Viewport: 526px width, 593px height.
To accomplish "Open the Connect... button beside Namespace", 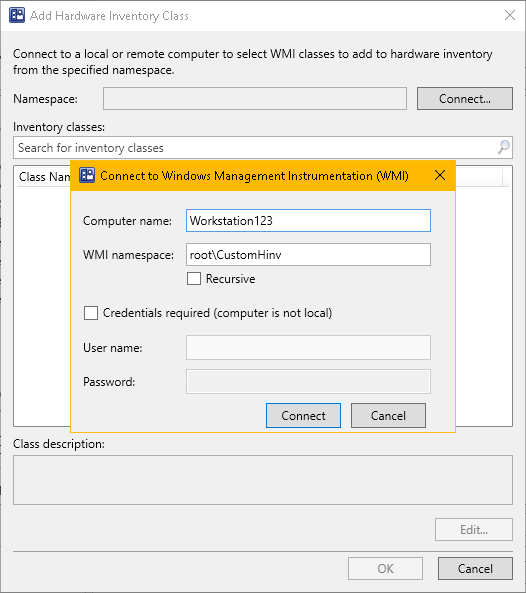I will tap(465, 99).
